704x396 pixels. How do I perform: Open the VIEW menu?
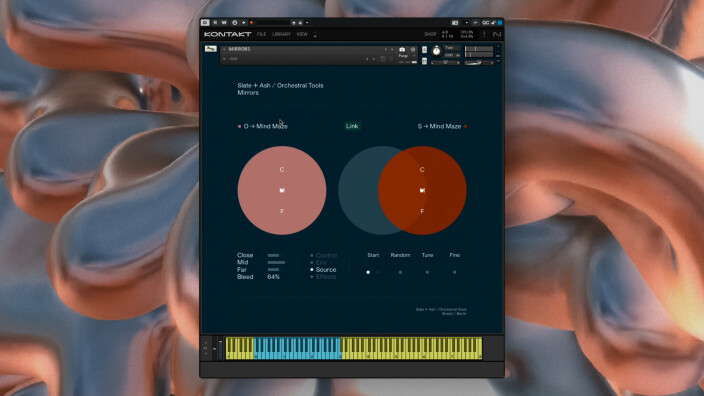coord(302,34)
